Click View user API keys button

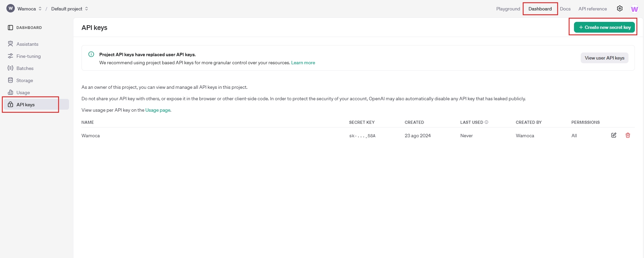point(604,58)
